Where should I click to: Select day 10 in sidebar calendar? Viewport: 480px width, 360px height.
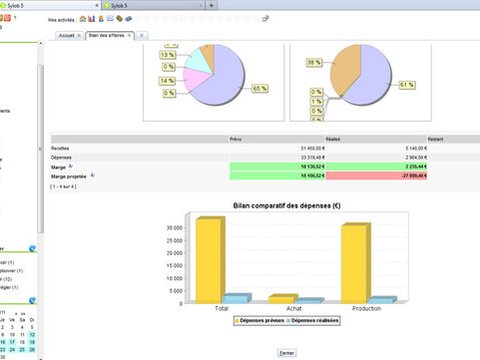(12, 334)
